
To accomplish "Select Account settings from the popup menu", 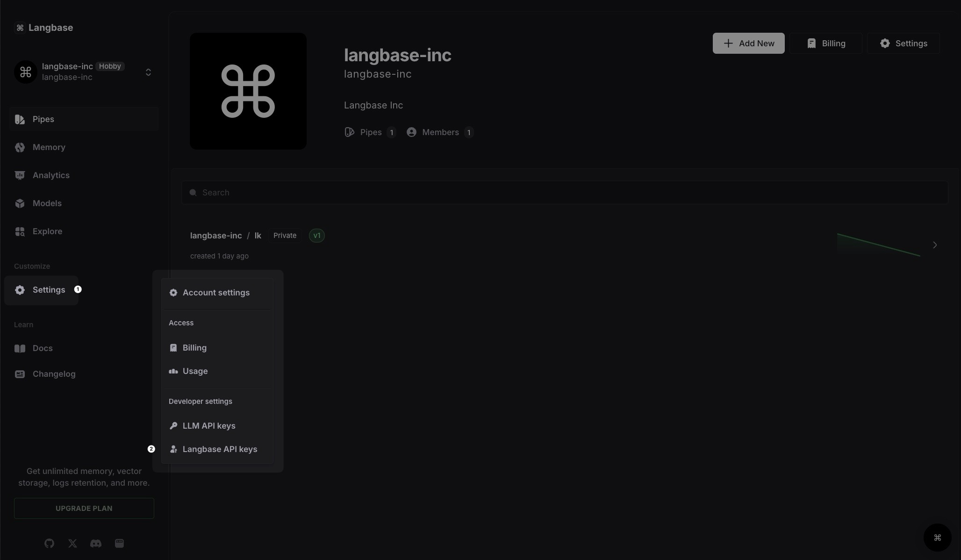I will [216, 293].
